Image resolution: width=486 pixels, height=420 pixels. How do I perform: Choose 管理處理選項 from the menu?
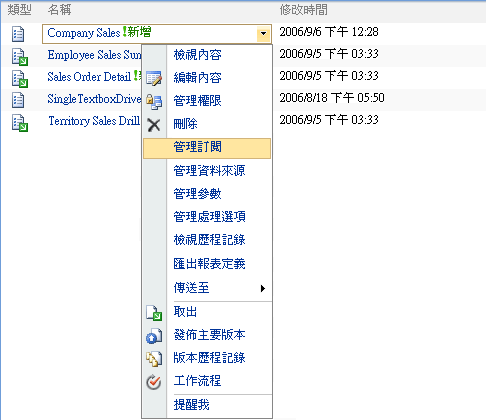(207, 217)
